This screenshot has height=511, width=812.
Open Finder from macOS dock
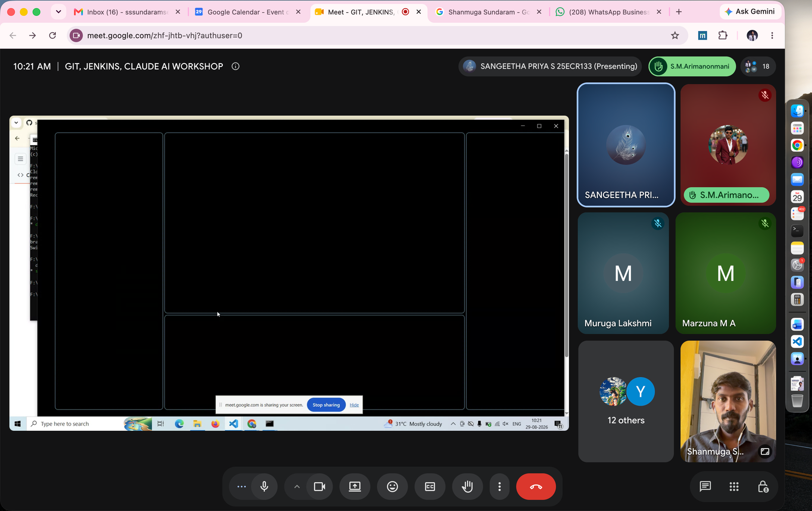pyautogui.click(x=797, y=111)
